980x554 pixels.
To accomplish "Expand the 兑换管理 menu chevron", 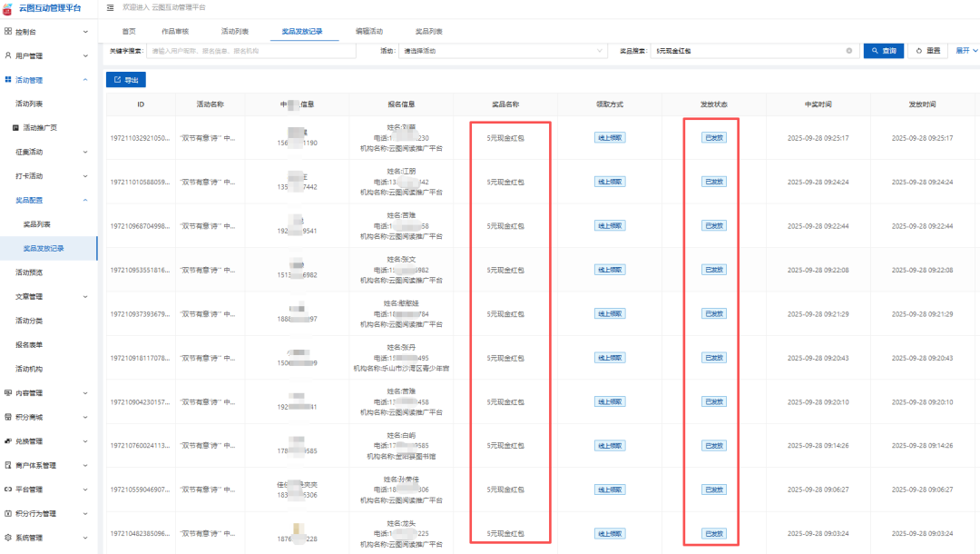I will pos(85,441).
